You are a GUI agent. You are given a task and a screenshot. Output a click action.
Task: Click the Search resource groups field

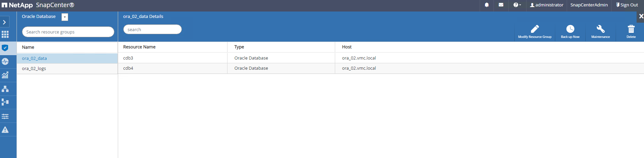click(68, 32)
